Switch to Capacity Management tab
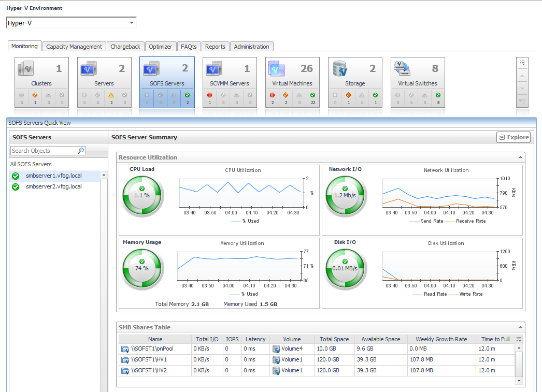 [74, 47]
